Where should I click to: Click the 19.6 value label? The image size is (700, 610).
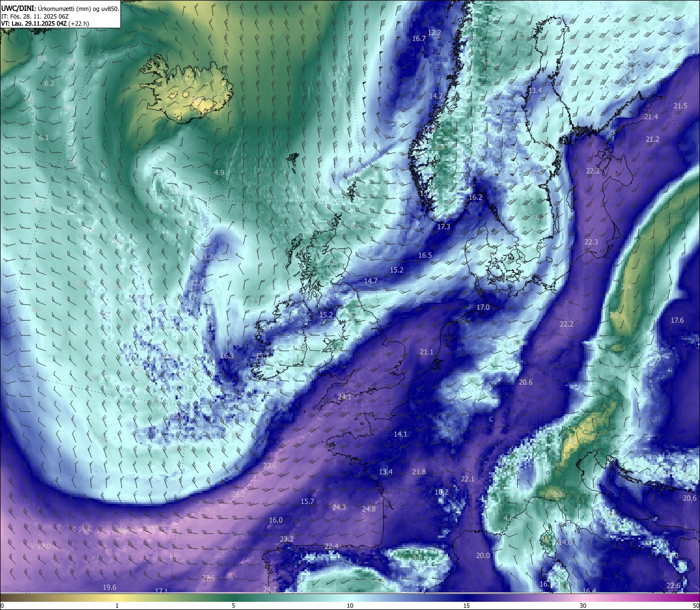(x=109, y=588)
